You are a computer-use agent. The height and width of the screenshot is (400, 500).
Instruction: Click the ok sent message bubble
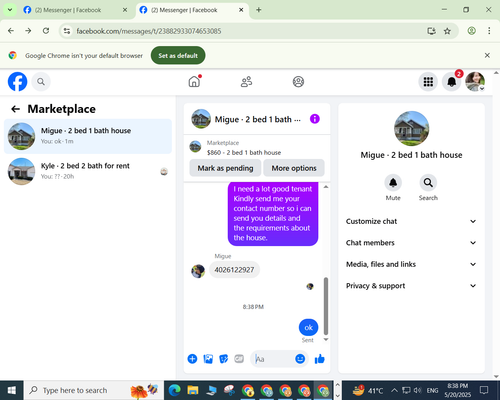[308, 327]
